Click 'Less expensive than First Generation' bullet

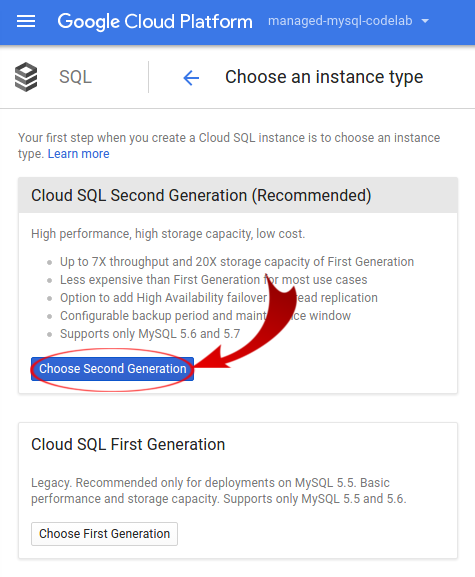(213, 280)
